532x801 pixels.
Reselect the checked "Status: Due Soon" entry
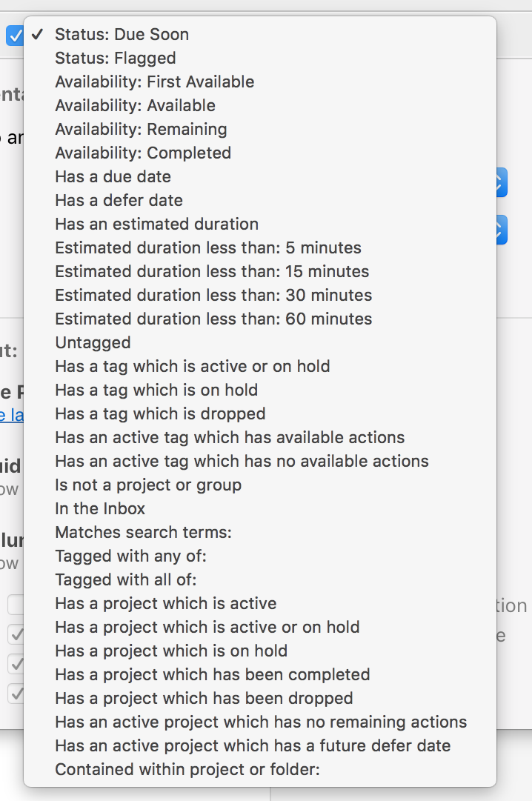[121, 34]
